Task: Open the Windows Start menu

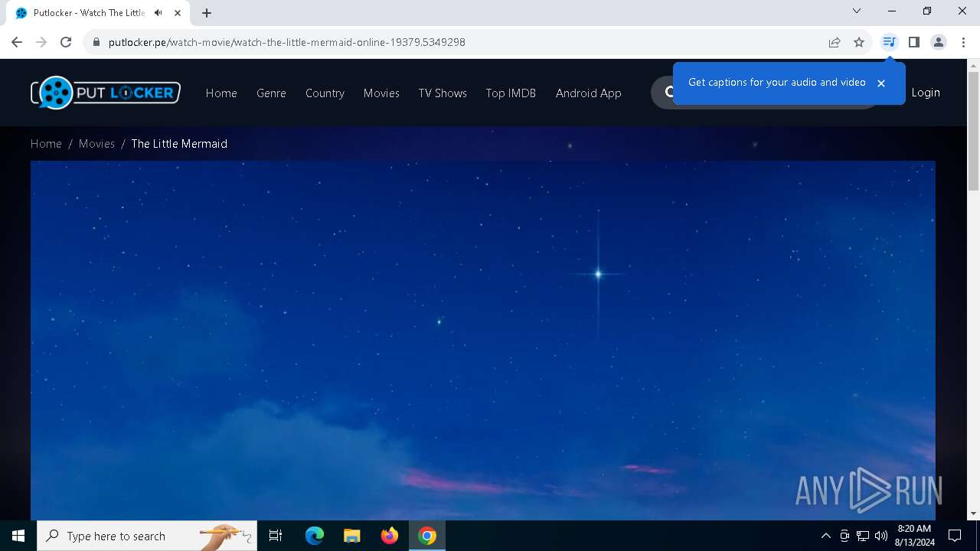Action: pyautogui.click(x=18, y=536)
